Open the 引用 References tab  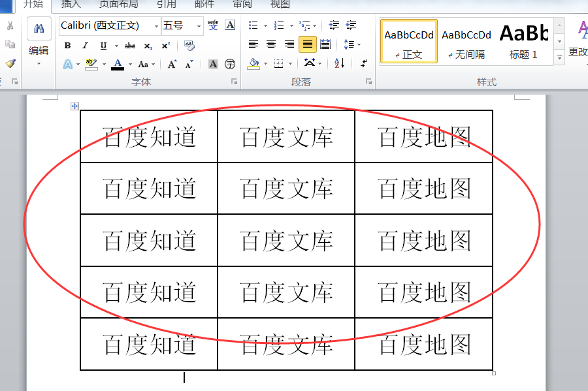coord(167,5)
